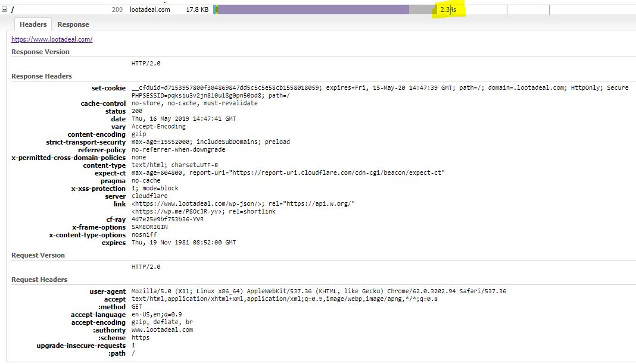Click the :path header name

[117, 353]
